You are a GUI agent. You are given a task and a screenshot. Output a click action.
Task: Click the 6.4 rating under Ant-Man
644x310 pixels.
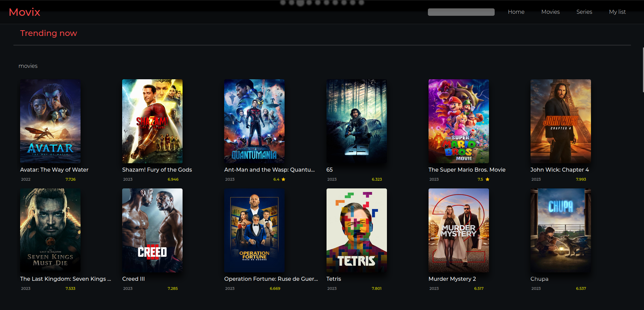tap(276, 179)
